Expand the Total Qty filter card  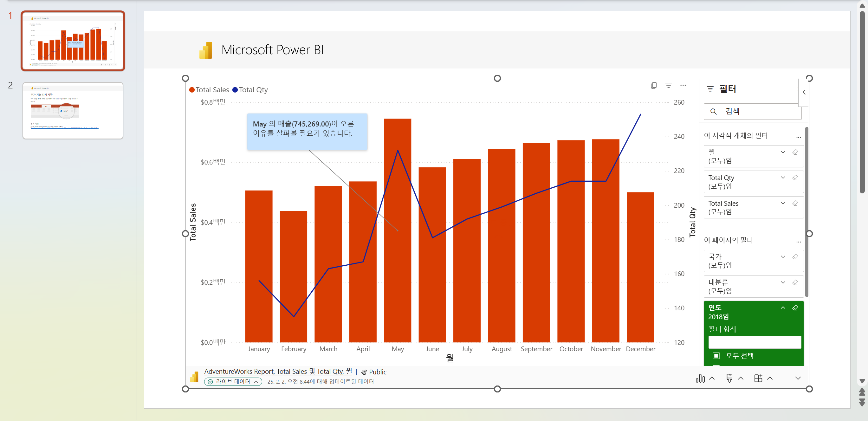click(x=783, y=178)
